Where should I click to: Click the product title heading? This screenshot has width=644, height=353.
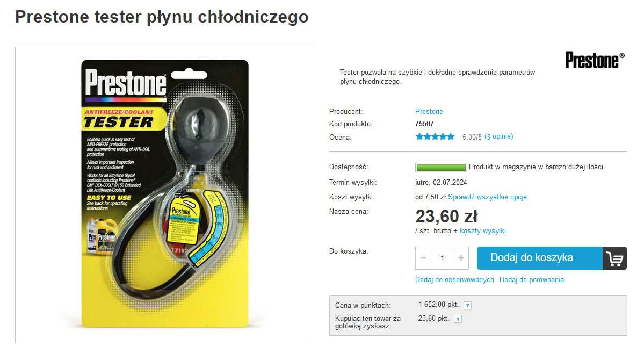tap(162, 17)
